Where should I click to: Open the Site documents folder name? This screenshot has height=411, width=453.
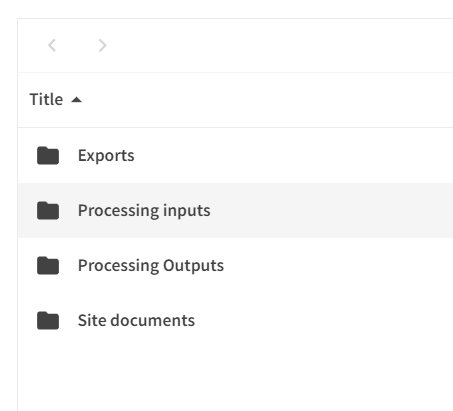coord(136,320)
